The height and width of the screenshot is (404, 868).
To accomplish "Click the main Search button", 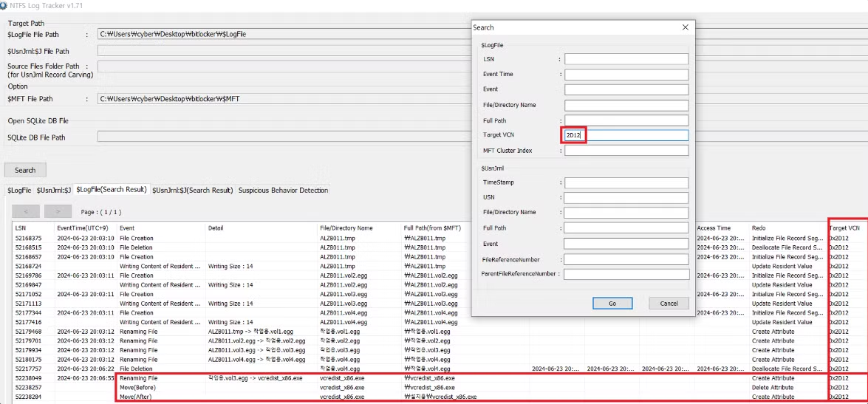I will point(25,170).
